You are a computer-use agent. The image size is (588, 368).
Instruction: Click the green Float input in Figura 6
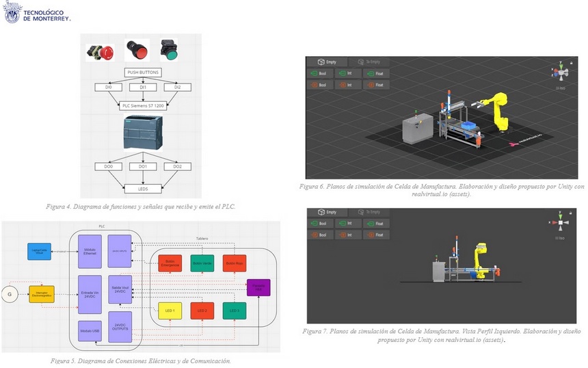coord(376,73)
